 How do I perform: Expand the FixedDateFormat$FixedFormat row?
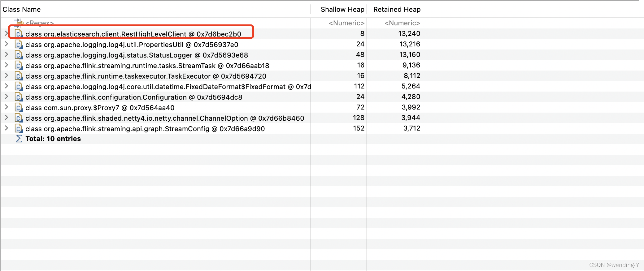click(x=6, y=86)
